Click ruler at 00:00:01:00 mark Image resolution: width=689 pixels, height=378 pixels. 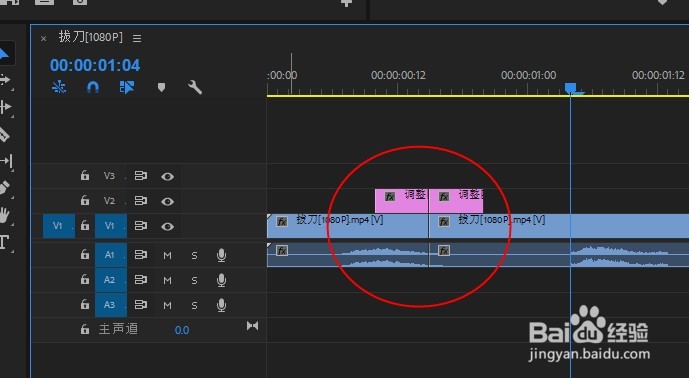528,76
